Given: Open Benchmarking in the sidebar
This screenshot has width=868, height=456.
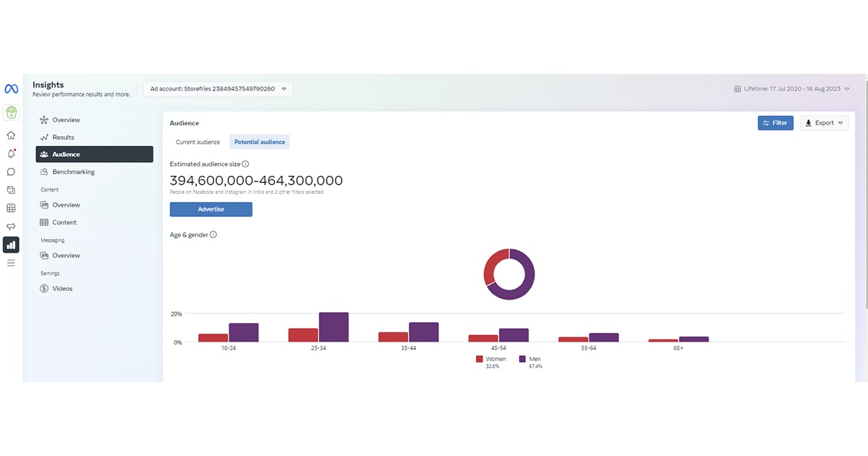Looking at the screenshot, I should [73, 172].
